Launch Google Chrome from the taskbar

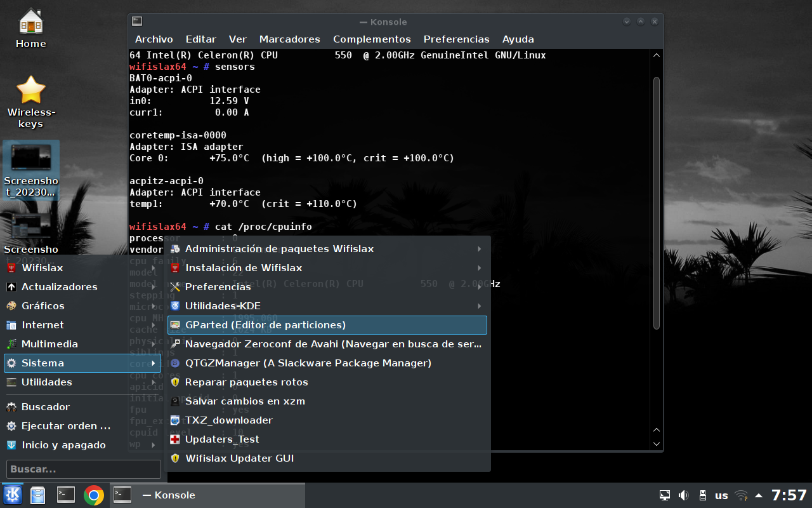coord(94,495)
